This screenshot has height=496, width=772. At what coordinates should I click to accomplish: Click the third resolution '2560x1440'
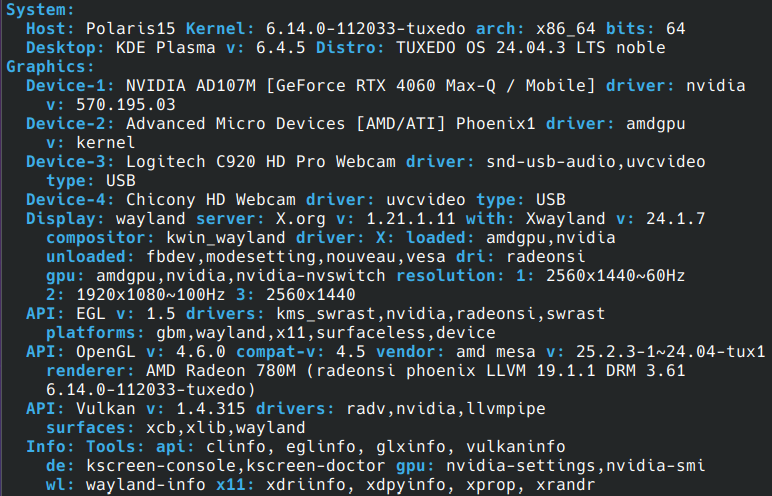click(x=311, y=295)
